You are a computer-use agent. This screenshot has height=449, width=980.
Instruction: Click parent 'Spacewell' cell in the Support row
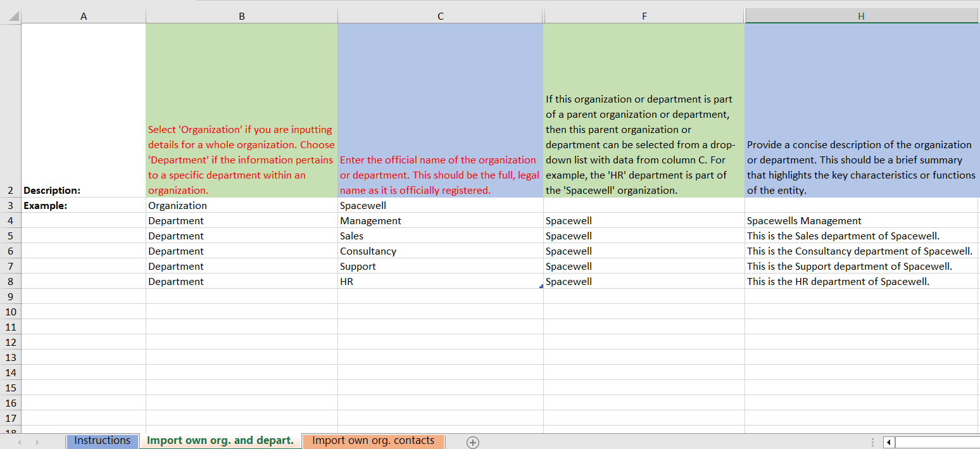coord(644,266)
